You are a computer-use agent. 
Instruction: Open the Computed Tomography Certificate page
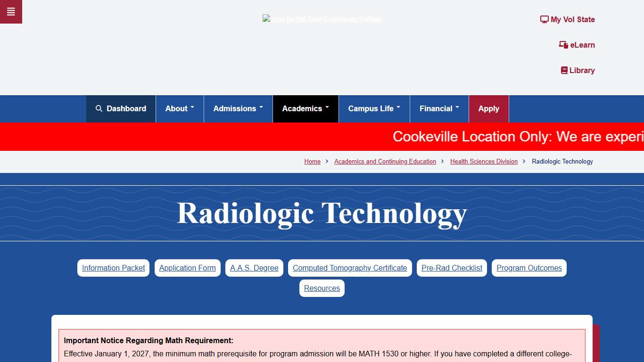coord(349,268)
